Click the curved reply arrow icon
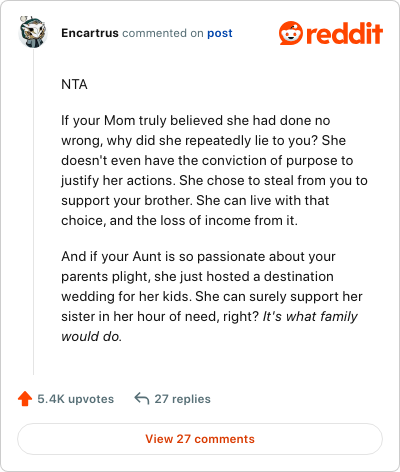400x472 pixels. click(142, 398)
